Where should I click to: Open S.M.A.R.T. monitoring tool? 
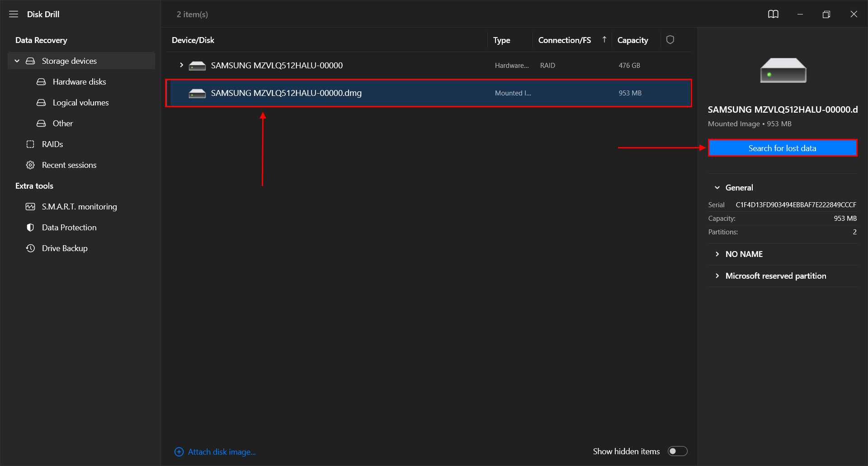click(79, 207)
